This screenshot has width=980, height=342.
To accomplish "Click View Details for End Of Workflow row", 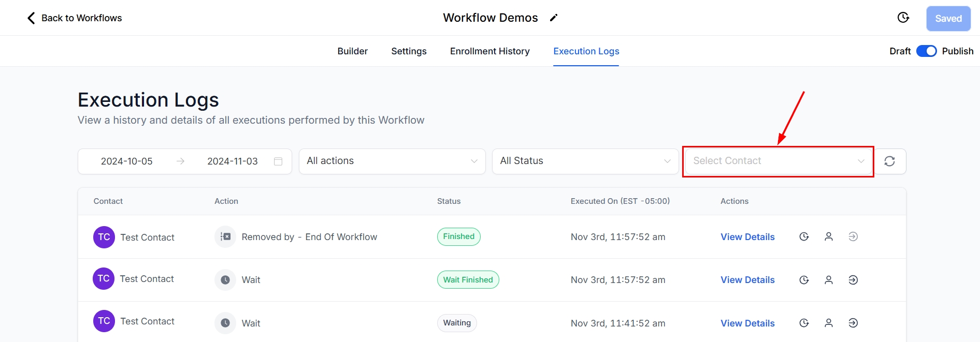I will click(747, 237).
